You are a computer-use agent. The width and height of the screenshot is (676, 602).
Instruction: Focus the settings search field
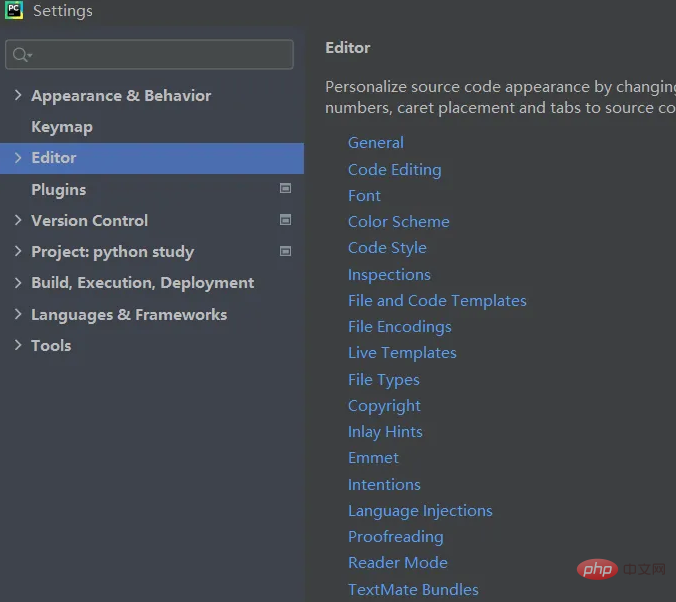click(x=160, y=55)
